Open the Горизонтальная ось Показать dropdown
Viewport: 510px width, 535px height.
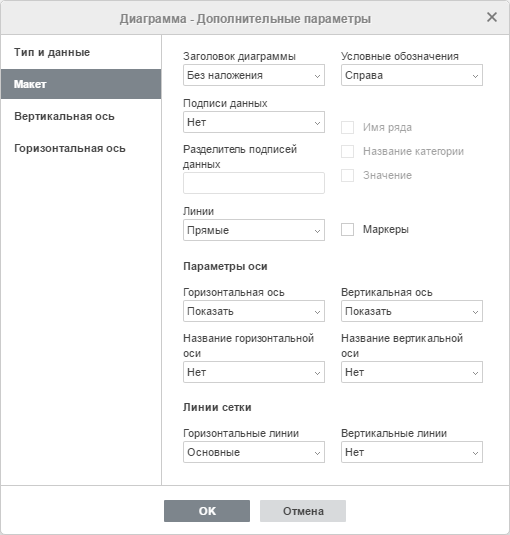254,311
